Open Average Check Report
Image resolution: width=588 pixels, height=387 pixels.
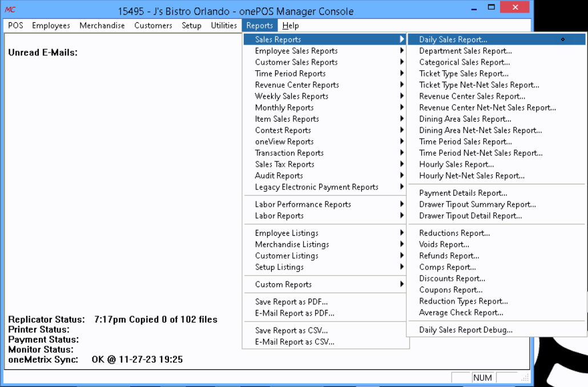(497, 312)
